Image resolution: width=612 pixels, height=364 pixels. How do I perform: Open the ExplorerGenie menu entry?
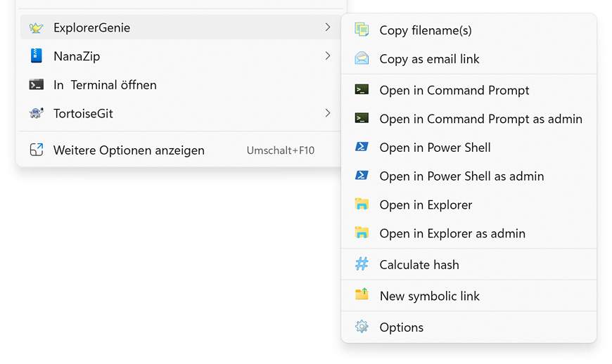click(x=181, y=27)
